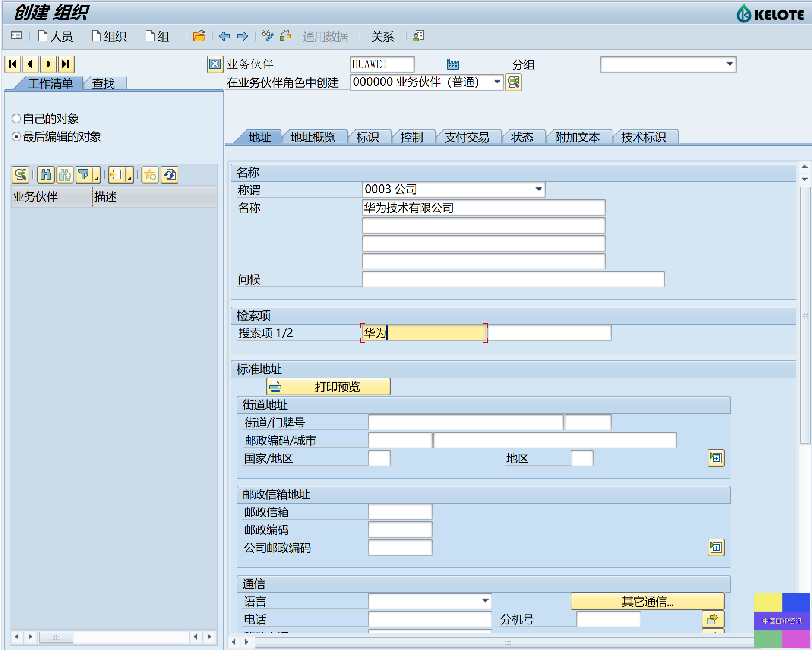Switch to the 控制 tab
812x650 pixels.
coord(411,138)
